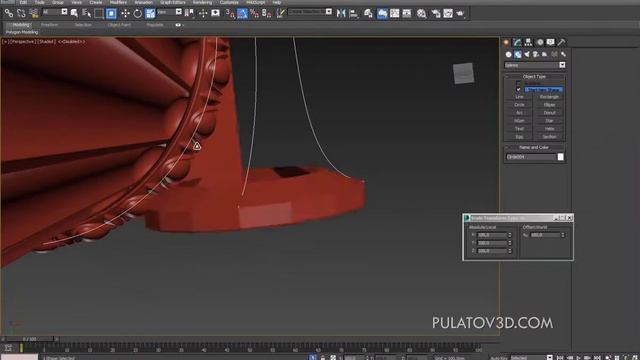Open the Splines category dropdown
Screen dimensions: 640x360
pos(562,65)
